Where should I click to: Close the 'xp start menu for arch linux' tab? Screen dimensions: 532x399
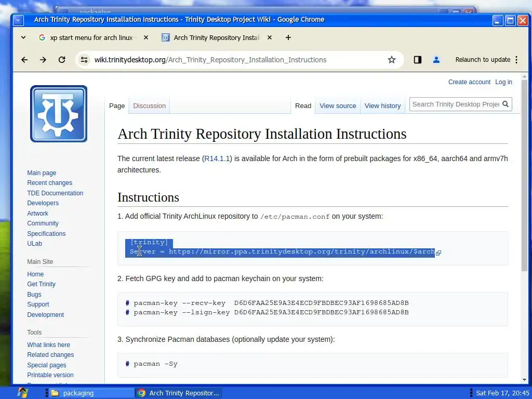[146, 37]
